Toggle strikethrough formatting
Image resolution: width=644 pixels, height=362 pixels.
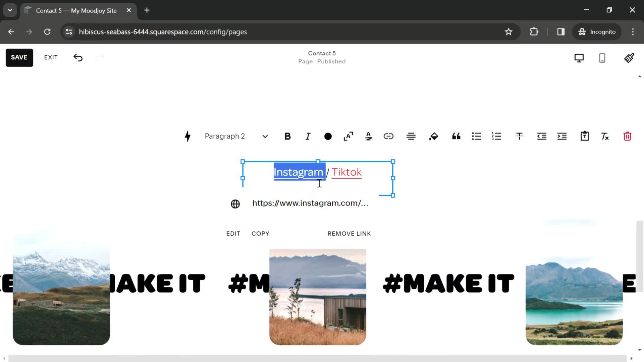pos(519,136)
